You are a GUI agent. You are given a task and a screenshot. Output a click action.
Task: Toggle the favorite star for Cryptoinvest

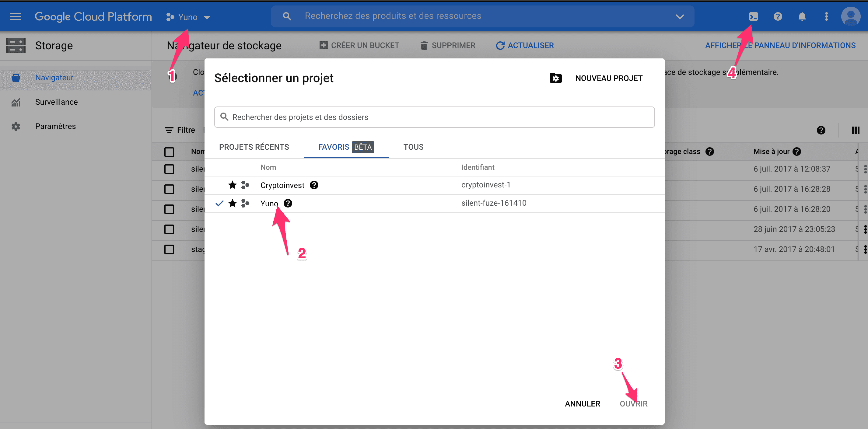[232, 185]
